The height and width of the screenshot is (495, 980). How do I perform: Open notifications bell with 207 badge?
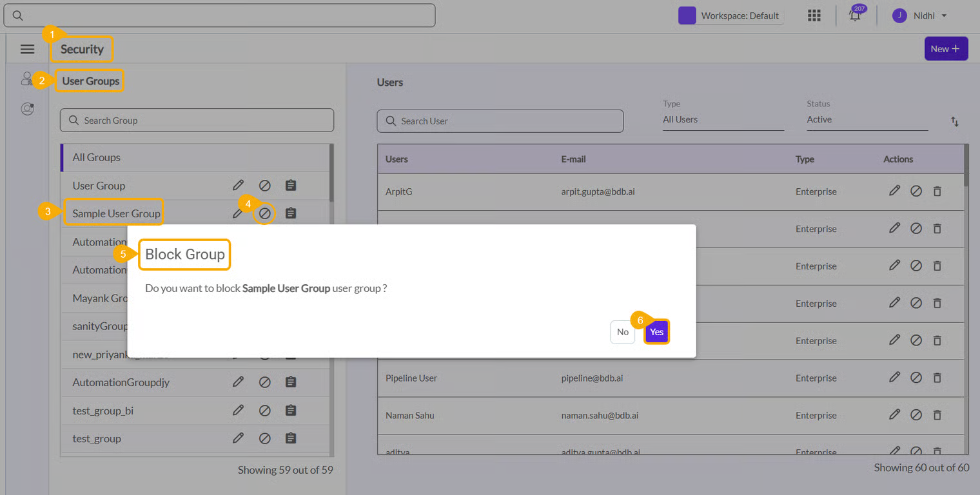tap(856, 15)
